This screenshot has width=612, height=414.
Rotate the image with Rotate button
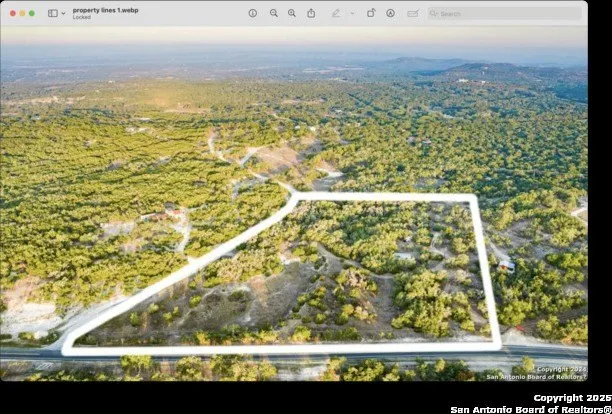tap(370, 13)
